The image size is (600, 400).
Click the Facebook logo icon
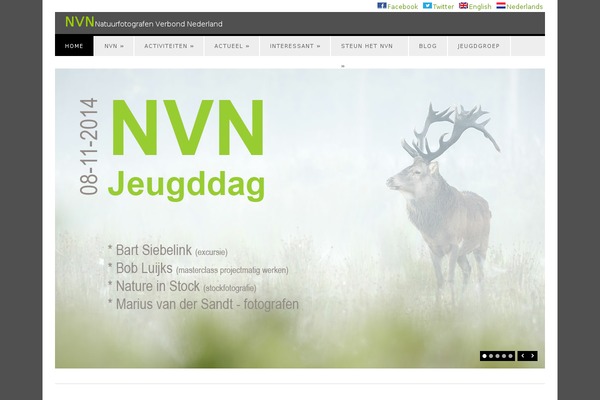tap(382, 5)
